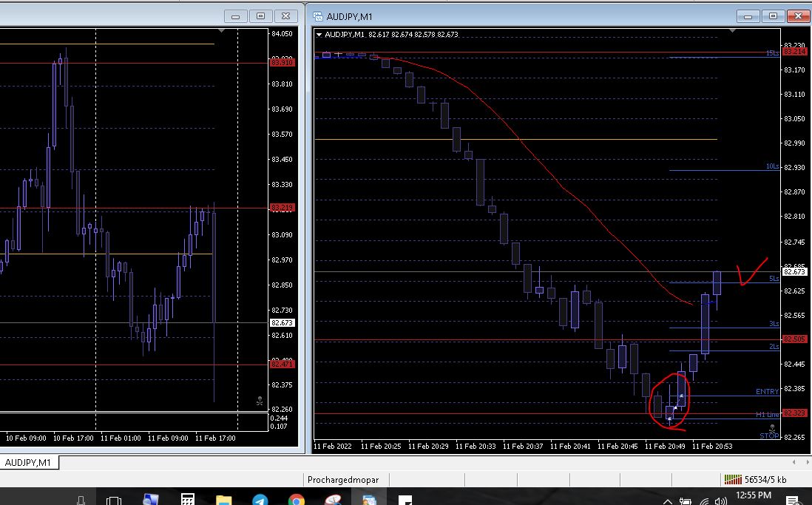Maximize the right AUDJPY,M1 chart window
Image resolution: width=812 pixels, height=505 pixels.
coord(773,16)
